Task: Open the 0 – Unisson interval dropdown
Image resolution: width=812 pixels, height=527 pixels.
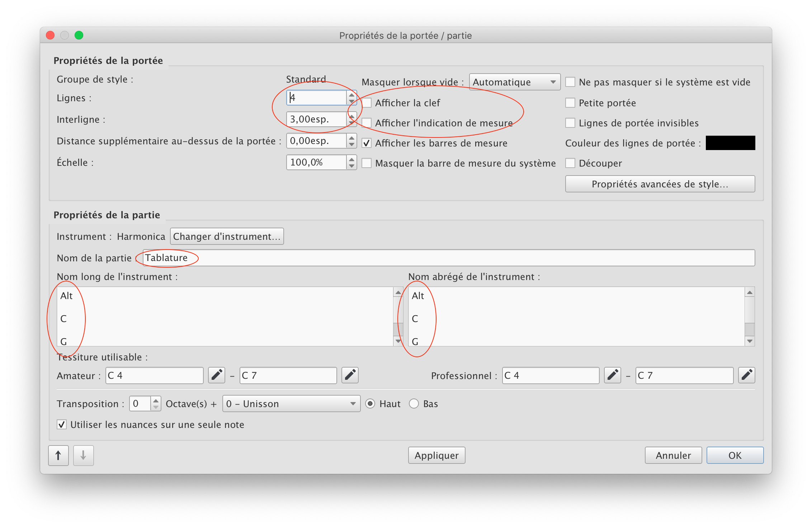Action: [291, 404]
